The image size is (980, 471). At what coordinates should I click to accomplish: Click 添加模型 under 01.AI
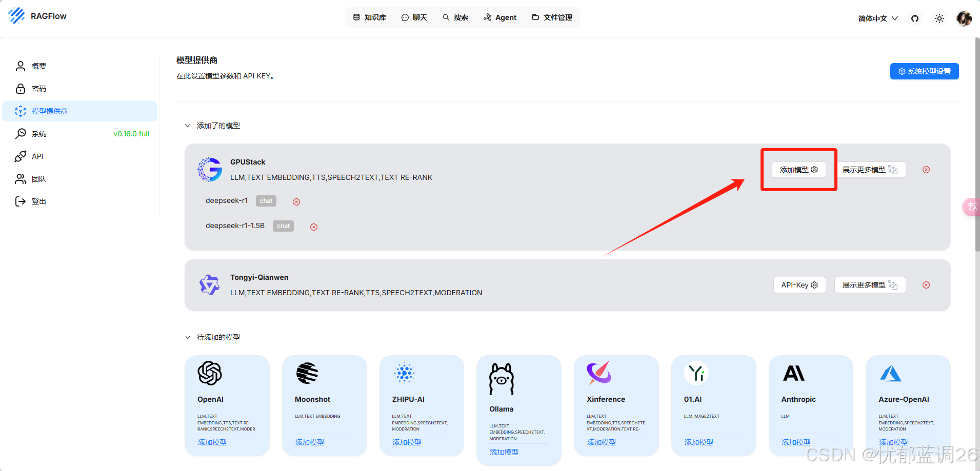tap(699, 442)
